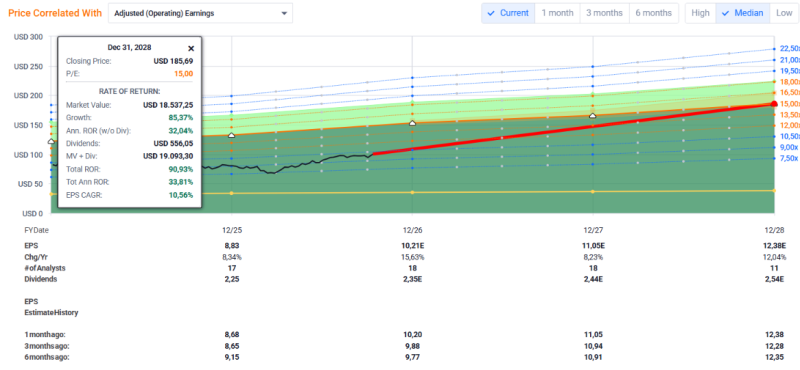Select the Current estimate toggle
This screenshot has height=370, width=800.
click(508, 13)
